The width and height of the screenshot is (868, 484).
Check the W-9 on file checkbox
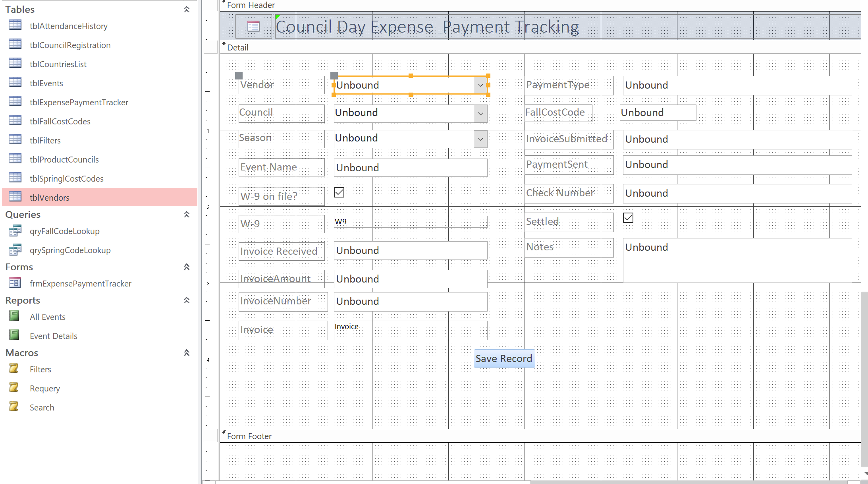pyautogui.click(x=339, y=192)
